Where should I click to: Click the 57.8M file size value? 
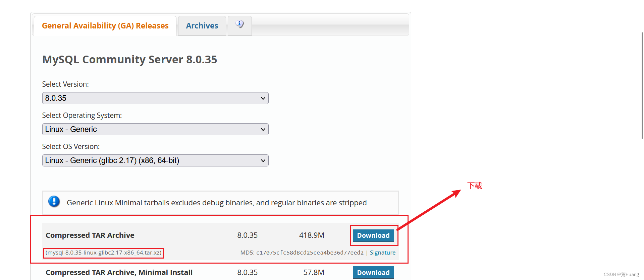point(314,272)
